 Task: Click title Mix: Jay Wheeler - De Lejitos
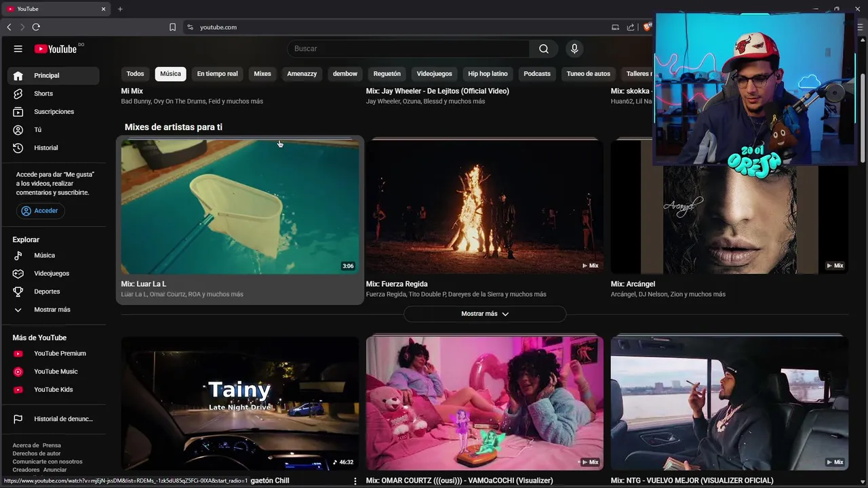pyautogui.click(x=437, y=91)
